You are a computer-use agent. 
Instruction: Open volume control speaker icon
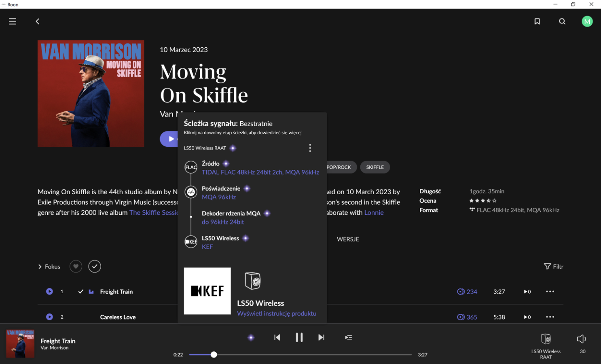[582, 339]
